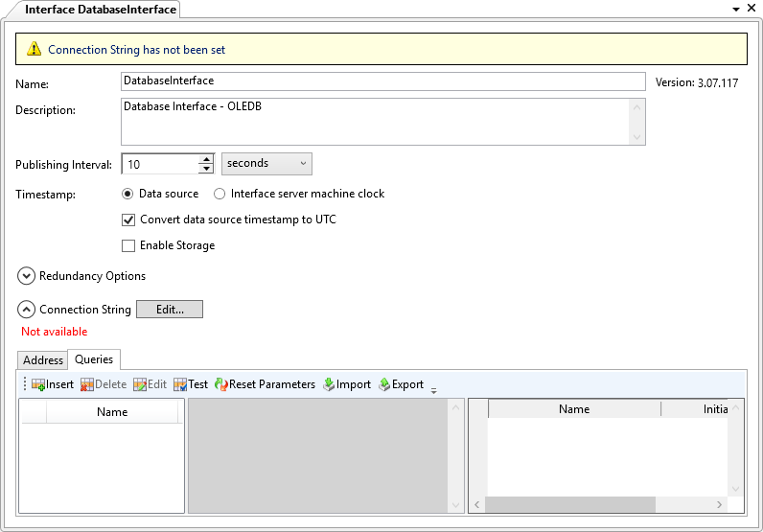The image size is (763, 532).
Task: Collapse the Connection String section
Action: [26, 310]
